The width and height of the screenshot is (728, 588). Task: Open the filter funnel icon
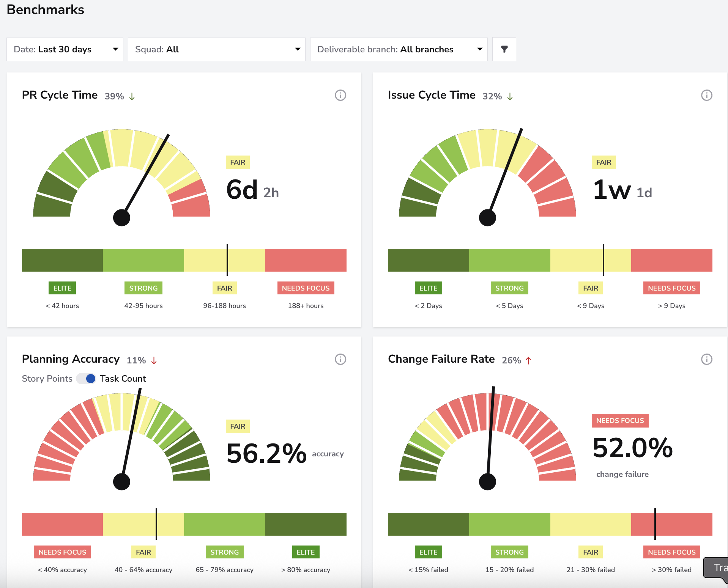click(504, 49)
